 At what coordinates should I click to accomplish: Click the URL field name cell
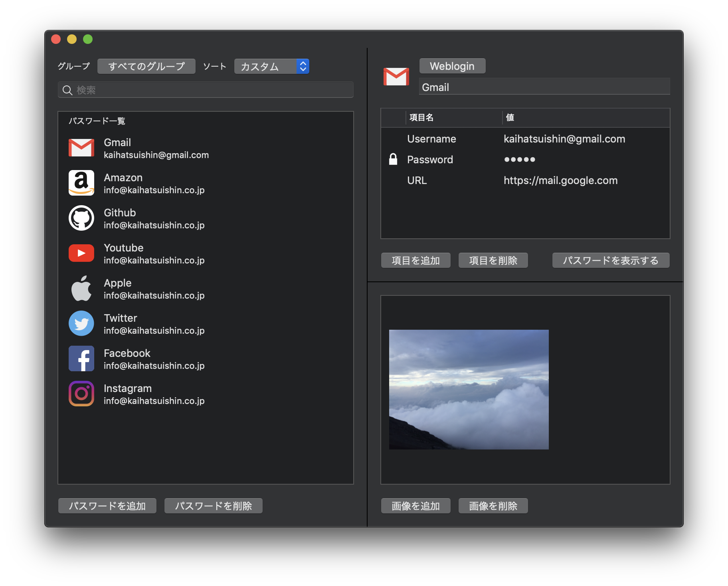pyautogui.click(x=417, y=180)
